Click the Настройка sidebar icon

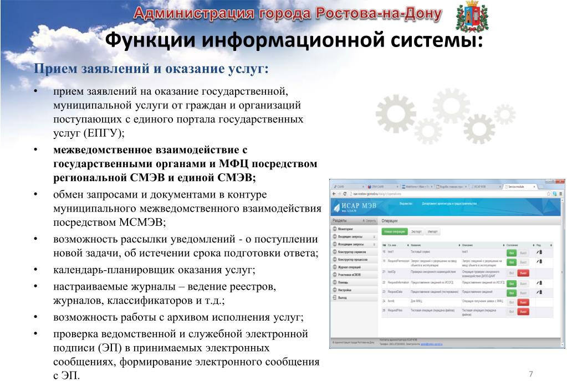[335, 290]
